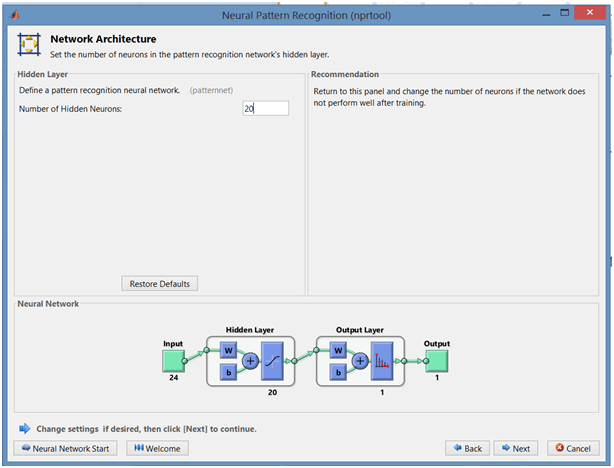The image size is (614, 468).
Task: Click the (patternnet) label
Action: pos(211,90)
